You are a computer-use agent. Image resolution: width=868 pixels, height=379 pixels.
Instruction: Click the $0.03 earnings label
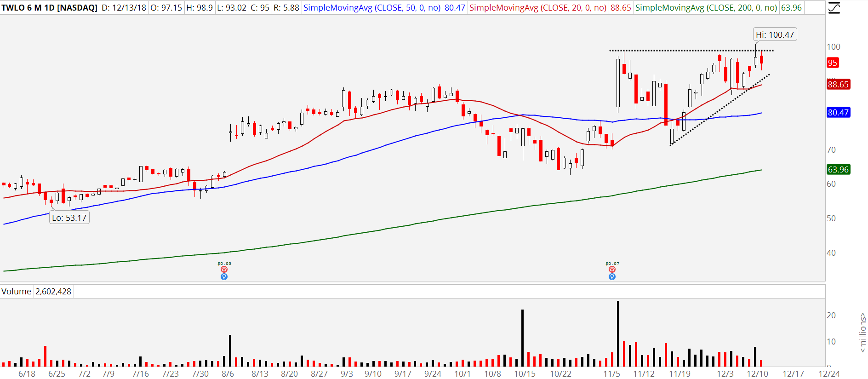[224, 264]
